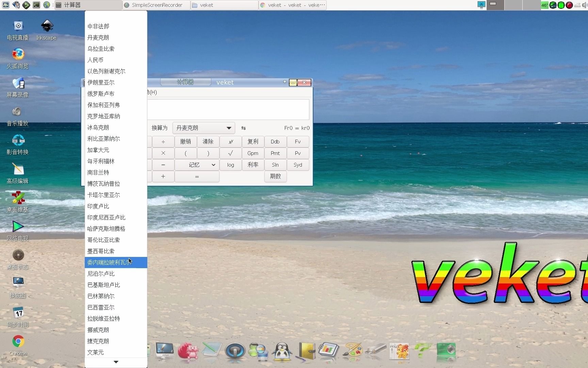
Task: Select 南非兰特 from the currency list
Action: (116, 172)
